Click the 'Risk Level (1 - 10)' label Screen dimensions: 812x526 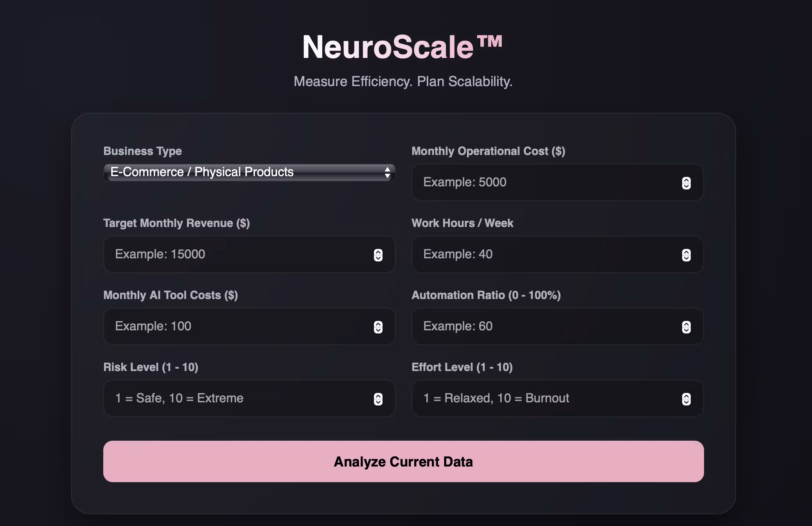151,367
